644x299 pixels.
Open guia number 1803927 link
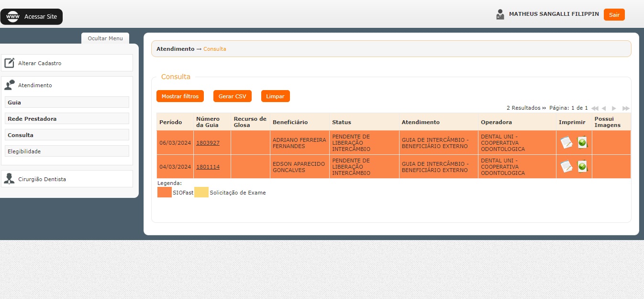[x=208, y=143]
